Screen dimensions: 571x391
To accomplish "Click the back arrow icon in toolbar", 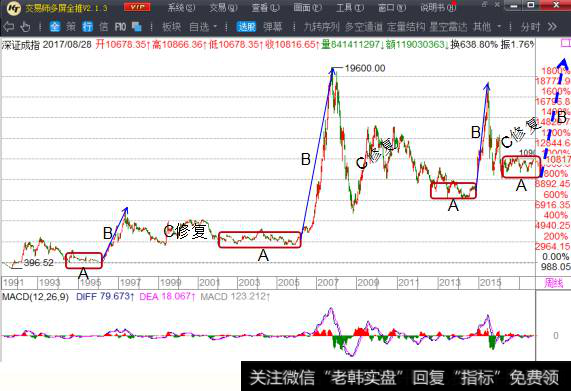I will (x=8, y=27).
